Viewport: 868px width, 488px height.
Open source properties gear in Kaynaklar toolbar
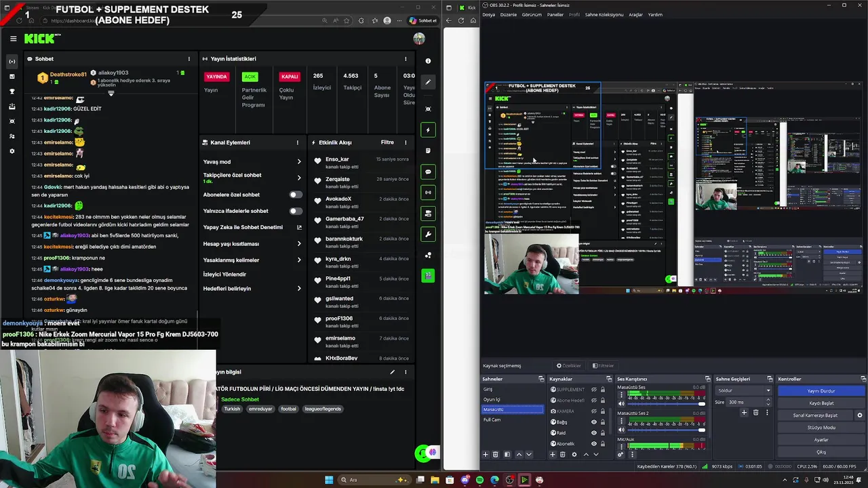(x=574, y=454)
